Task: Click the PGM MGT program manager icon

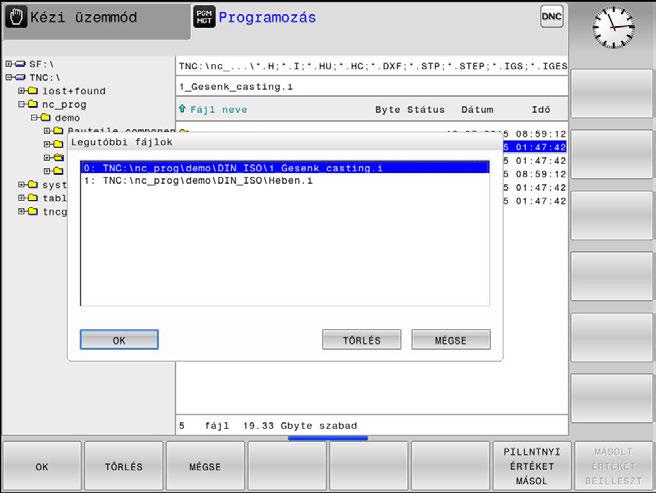Action: (204, 17)
